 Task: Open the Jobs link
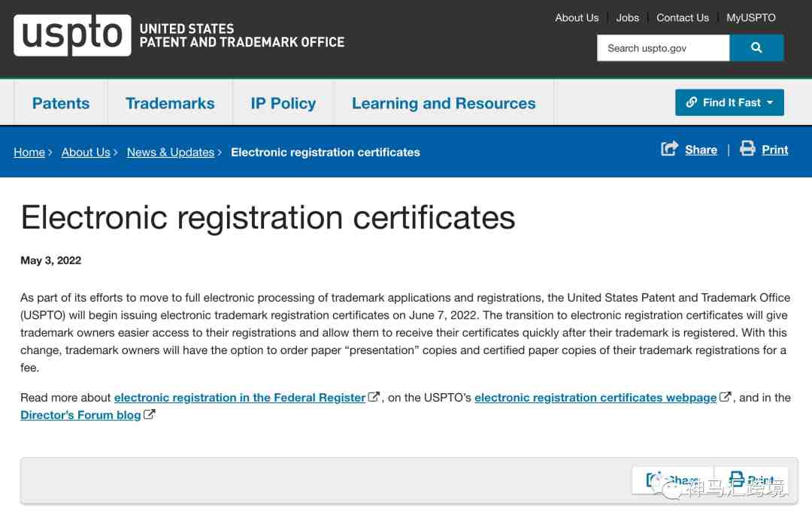point(627,17)
